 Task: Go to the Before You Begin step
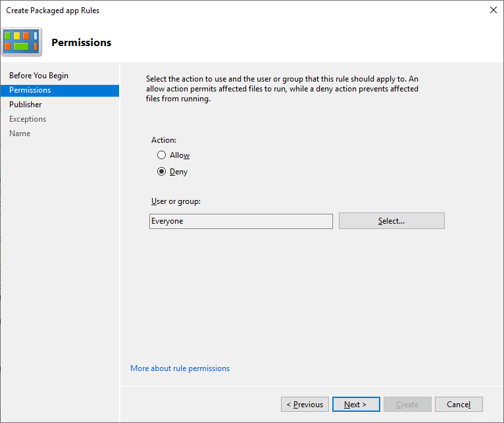click(x=39, y=76)
